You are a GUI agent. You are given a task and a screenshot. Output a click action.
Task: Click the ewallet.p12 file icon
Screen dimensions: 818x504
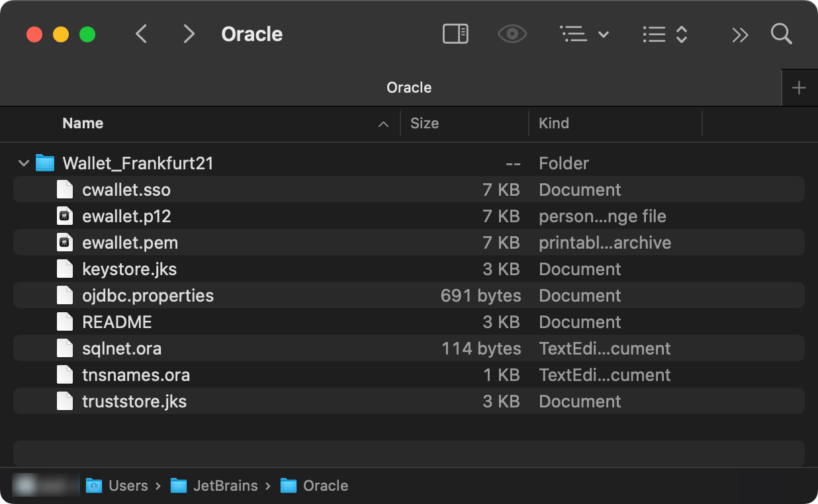[x=64, y=216]
